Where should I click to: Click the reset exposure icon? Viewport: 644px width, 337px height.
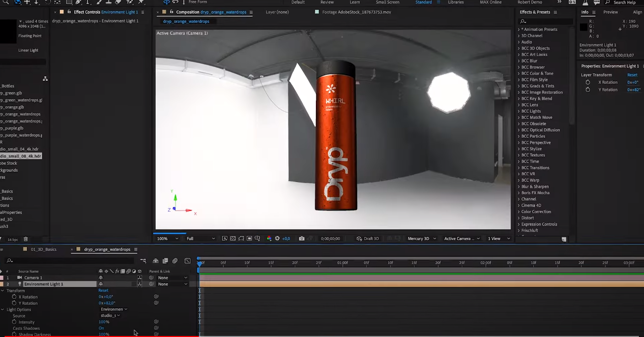pos(277,238)
